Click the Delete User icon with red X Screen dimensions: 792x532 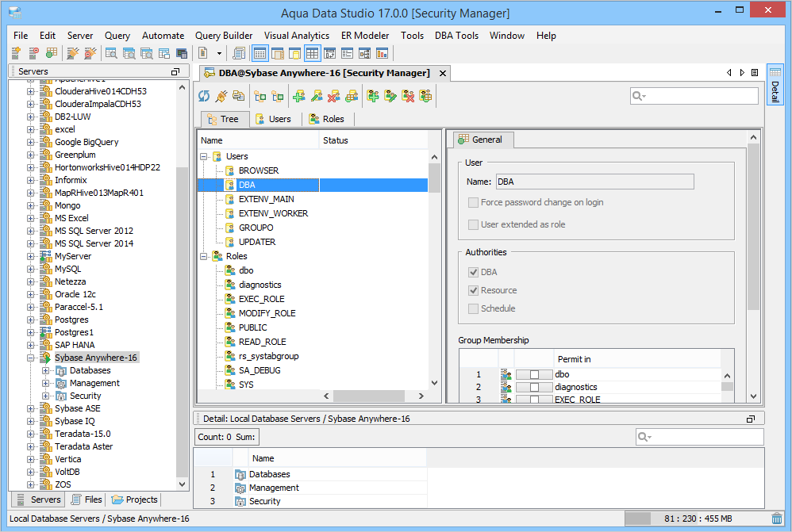point(334,96)
